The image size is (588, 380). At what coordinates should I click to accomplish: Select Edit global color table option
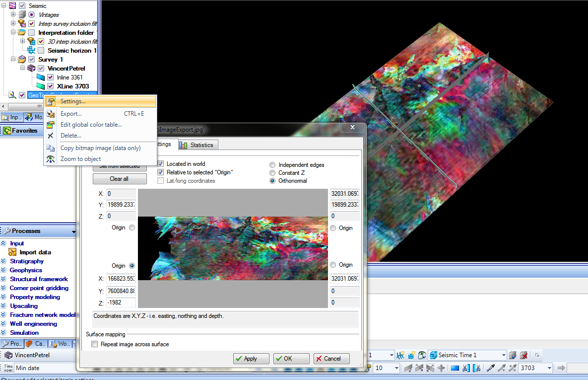[x=91, y=125]
